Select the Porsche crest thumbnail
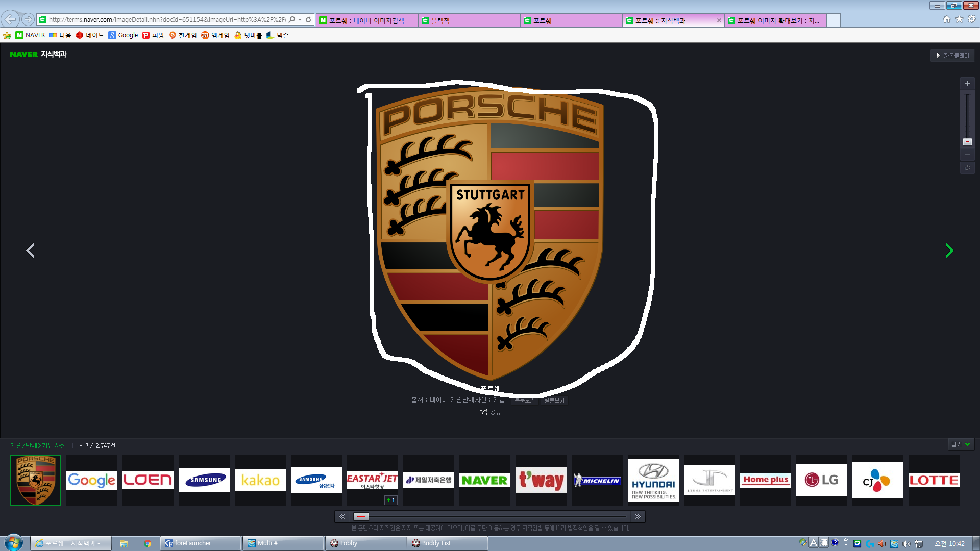 [x=36, y=480]
